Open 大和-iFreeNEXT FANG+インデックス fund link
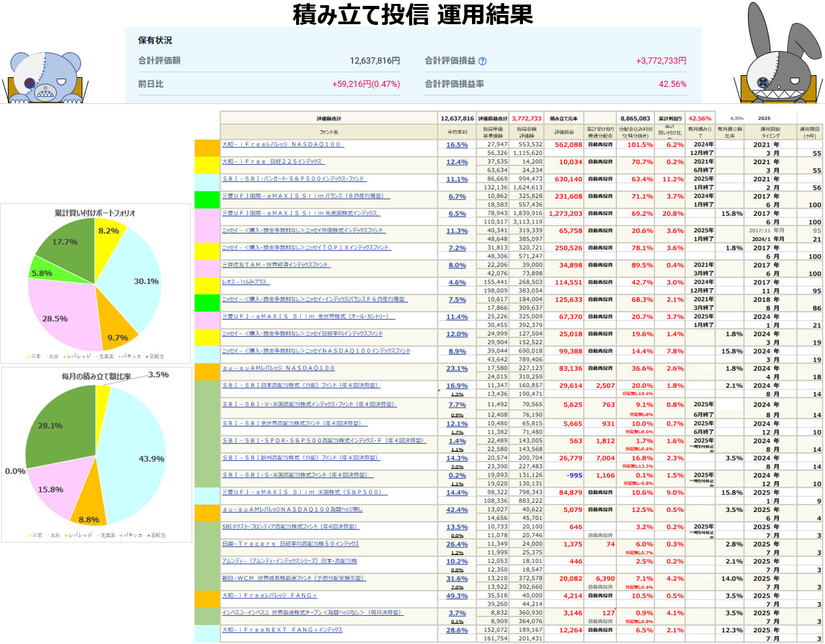The height and width of the screenshot is (644, 825). click(x=282, y=630)
